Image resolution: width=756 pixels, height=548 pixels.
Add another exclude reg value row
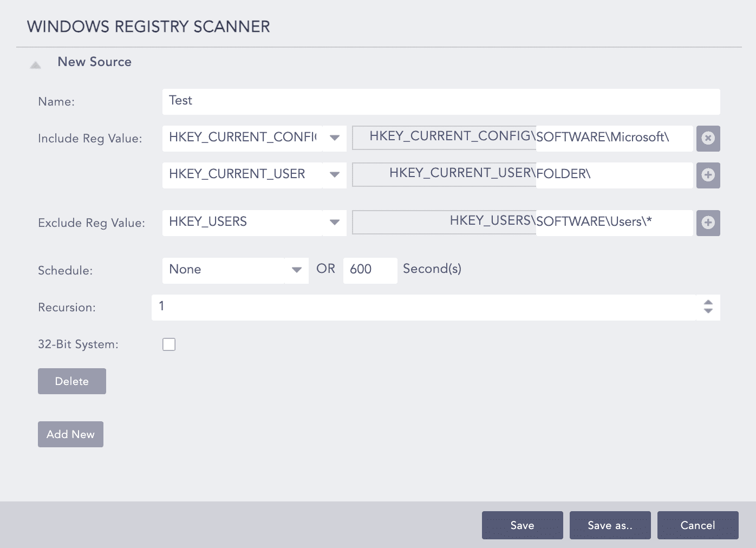click(708, 223)
